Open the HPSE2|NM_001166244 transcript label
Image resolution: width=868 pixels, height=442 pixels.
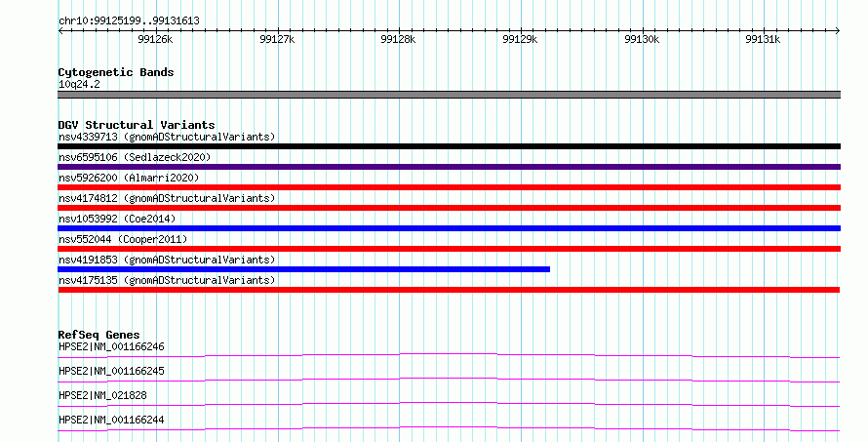coord(111,420)
